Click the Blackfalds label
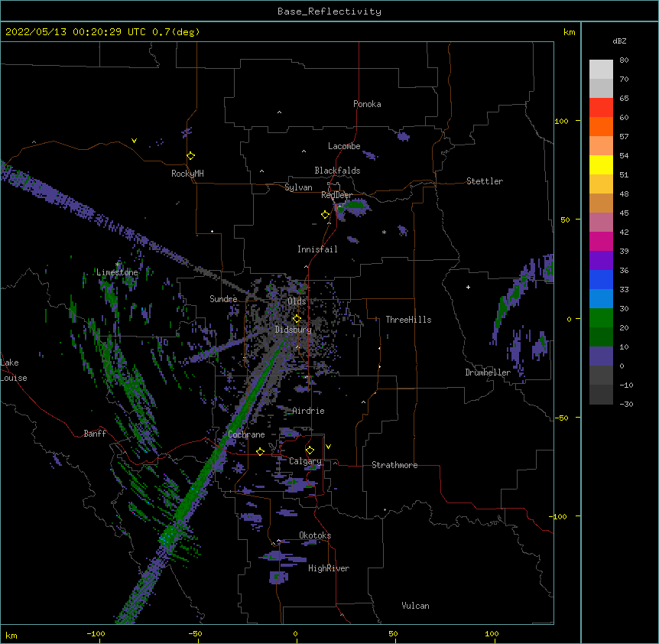 click(x=337, y=171)
